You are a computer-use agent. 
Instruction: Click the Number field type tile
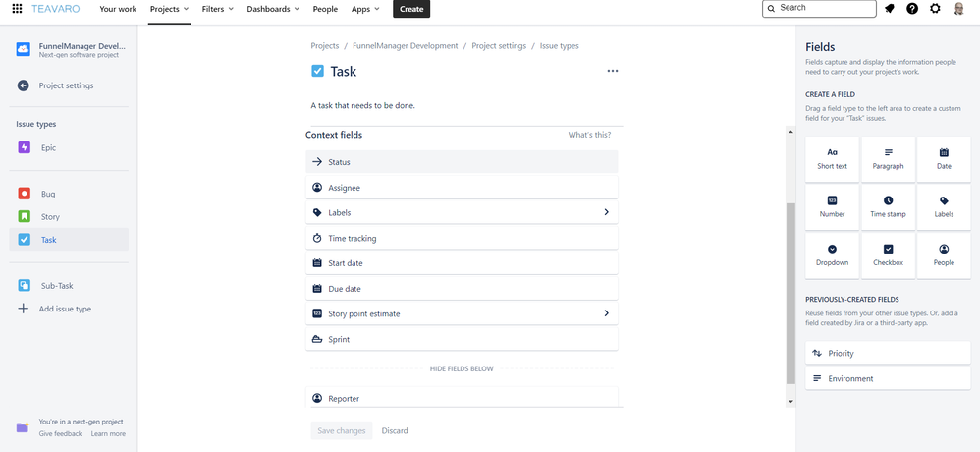tap(832, 207)
